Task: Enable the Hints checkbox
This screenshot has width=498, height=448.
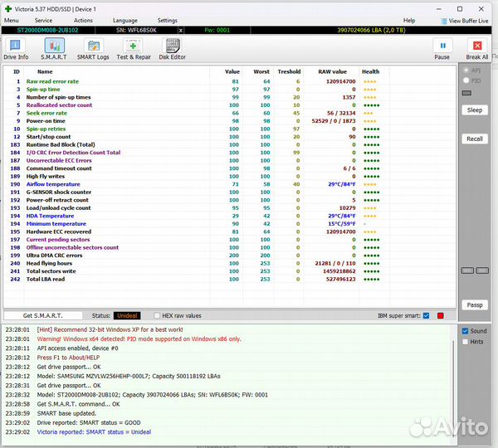Action: coord(465,342)
